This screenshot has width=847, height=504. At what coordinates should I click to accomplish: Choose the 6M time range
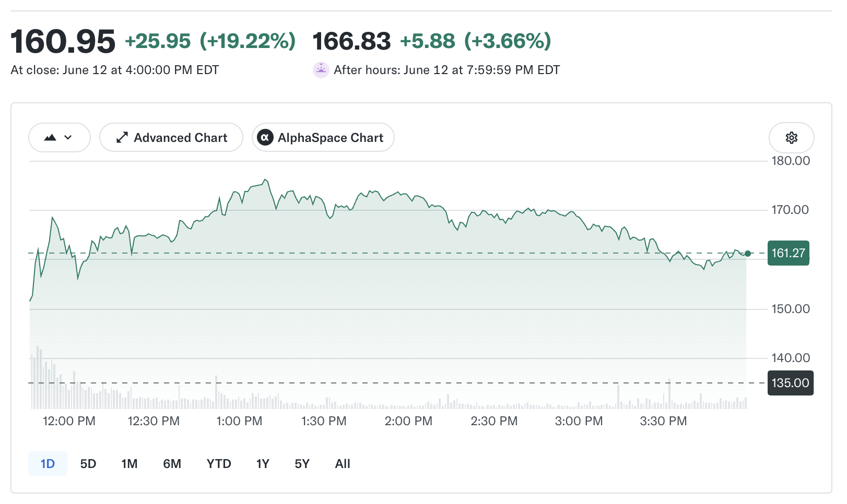click(x=172, y=464)
